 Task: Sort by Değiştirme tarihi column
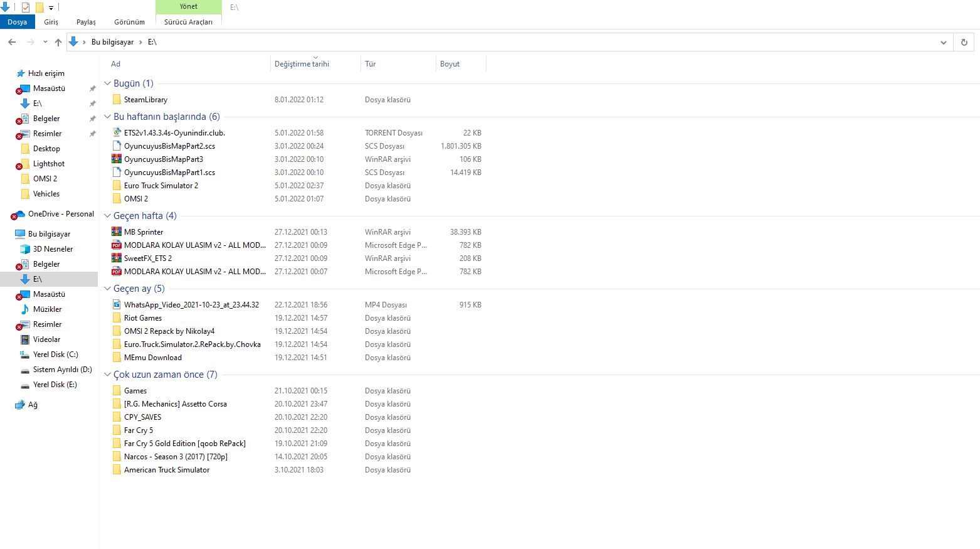click(x=302, y=64)
